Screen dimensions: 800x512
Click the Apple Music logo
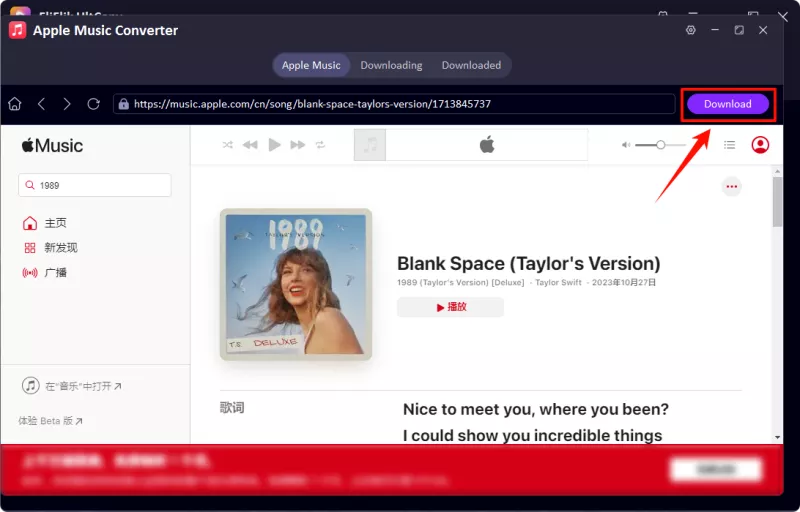pyautogui.click(x=52, y=146)
